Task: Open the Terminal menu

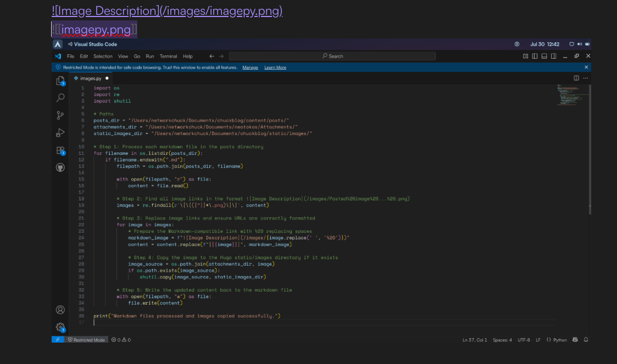Action: click(168, 56)
